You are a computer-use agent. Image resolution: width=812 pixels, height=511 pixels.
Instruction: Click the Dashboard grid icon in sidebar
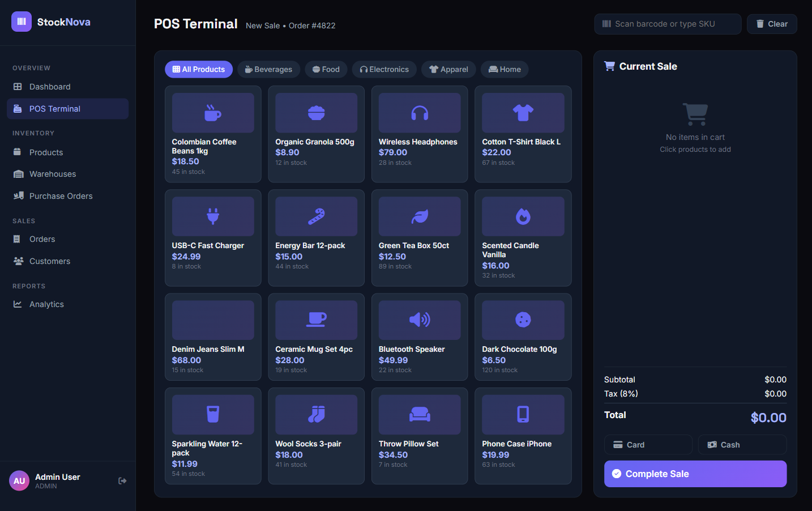[x=18, y=87]
